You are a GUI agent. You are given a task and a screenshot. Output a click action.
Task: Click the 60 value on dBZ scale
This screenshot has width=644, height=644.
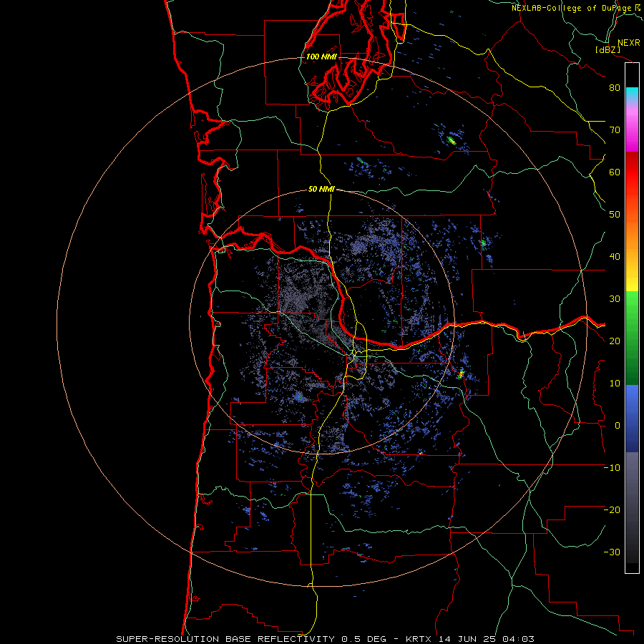(x=615, y=172)
